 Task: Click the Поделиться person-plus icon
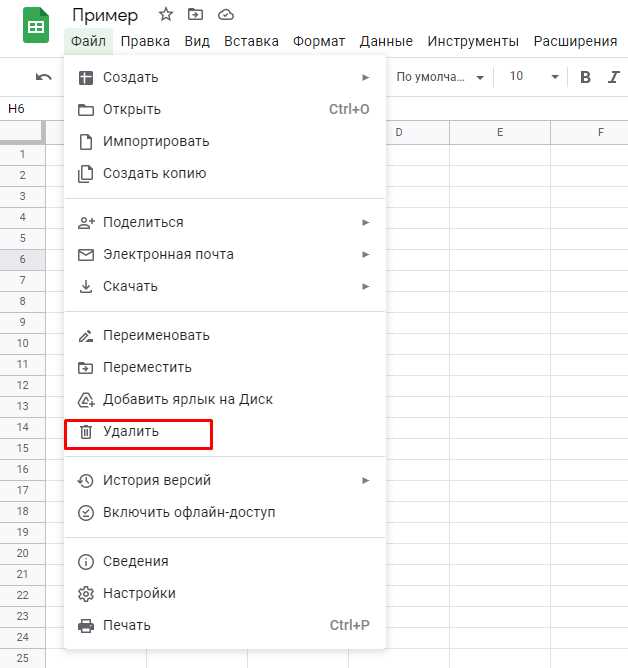coord(86,222)
